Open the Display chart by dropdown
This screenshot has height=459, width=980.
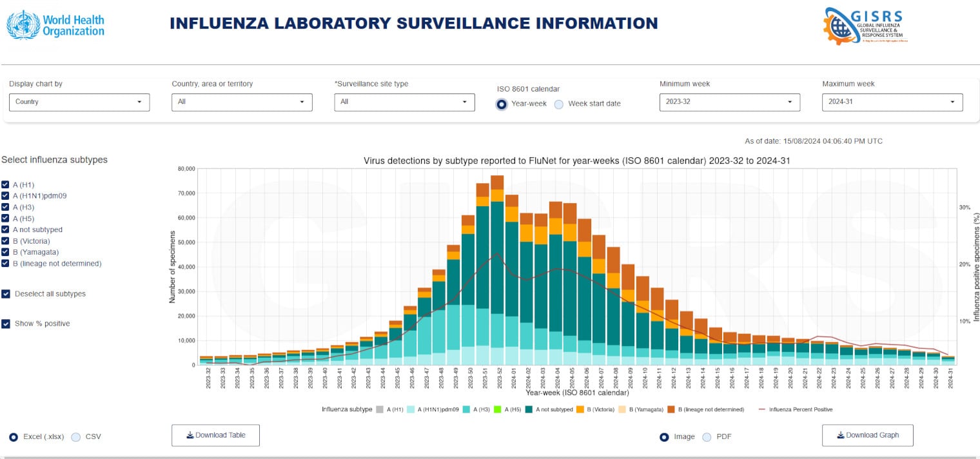79,102
